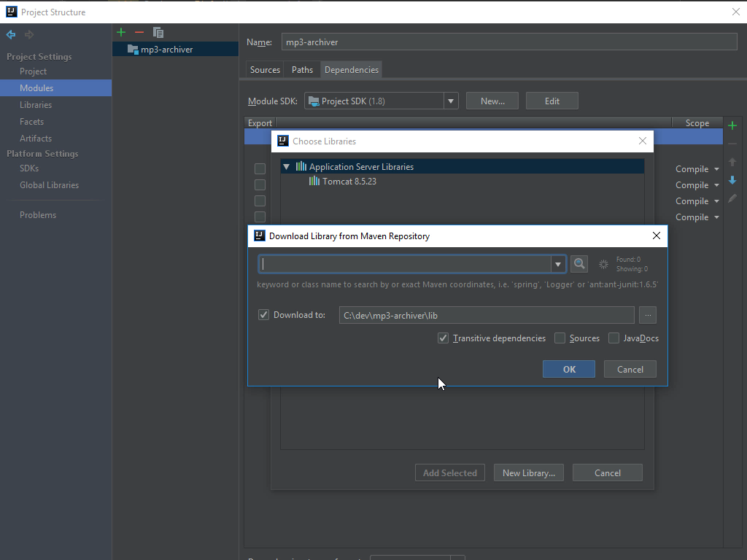
Task: Select Modules in the settings sidebar
Action: pyautogui.click(x=55, y=88)
